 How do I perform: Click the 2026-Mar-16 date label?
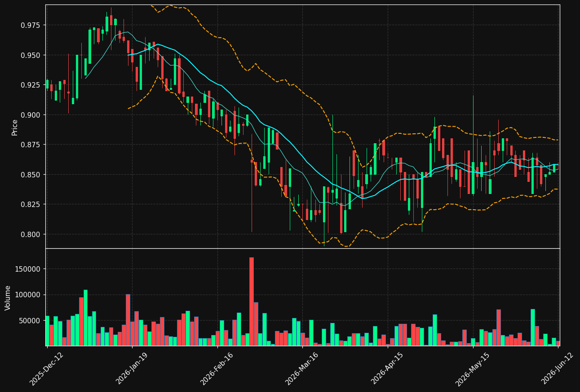point(302,369)
